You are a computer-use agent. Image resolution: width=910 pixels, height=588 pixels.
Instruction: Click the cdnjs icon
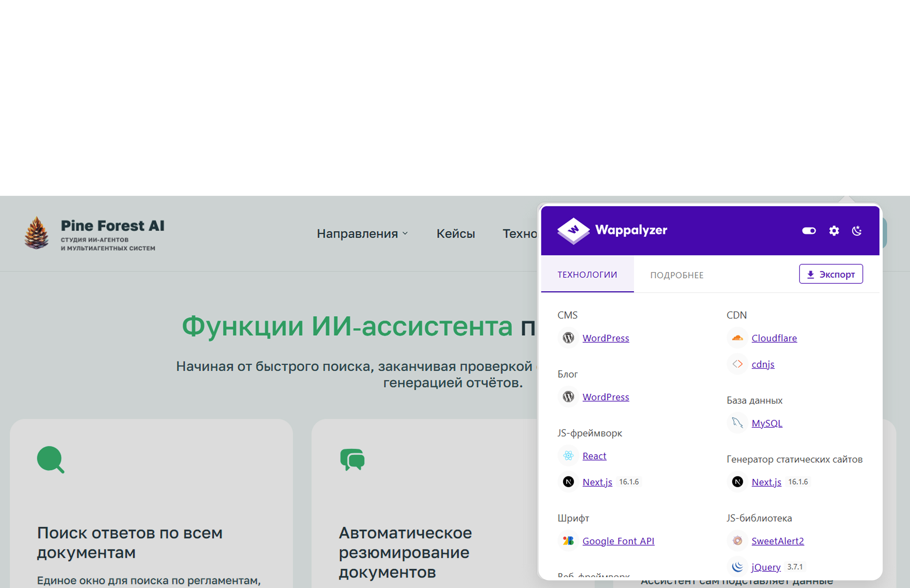tap(737, 364)
